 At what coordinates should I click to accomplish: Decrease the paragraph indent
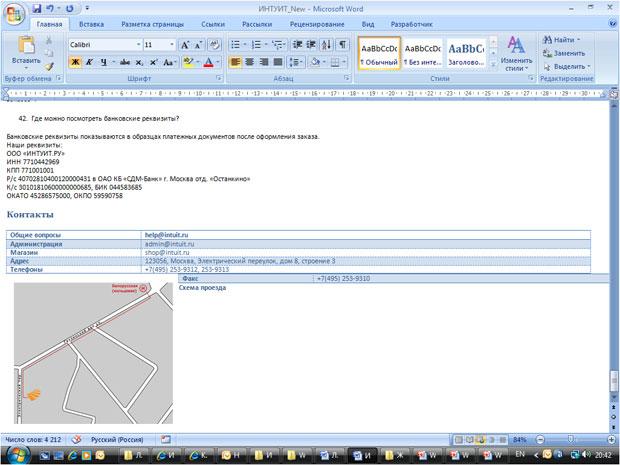coord(297,45)
